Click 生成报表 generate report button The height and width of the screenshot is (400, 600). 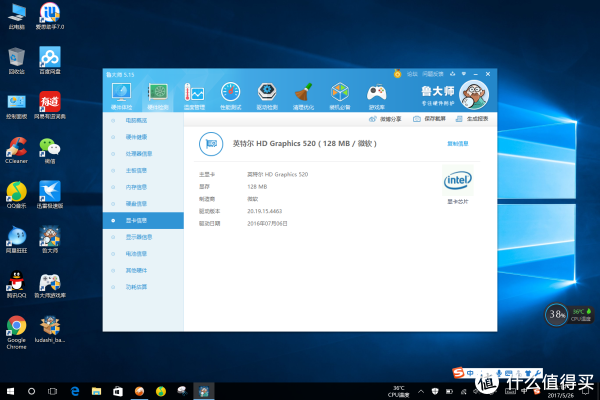(x=472, y=119)
